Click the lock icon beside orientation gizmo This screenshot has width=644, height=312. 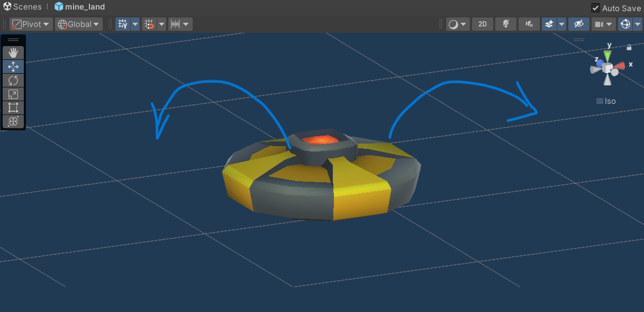tap(629, 47)
